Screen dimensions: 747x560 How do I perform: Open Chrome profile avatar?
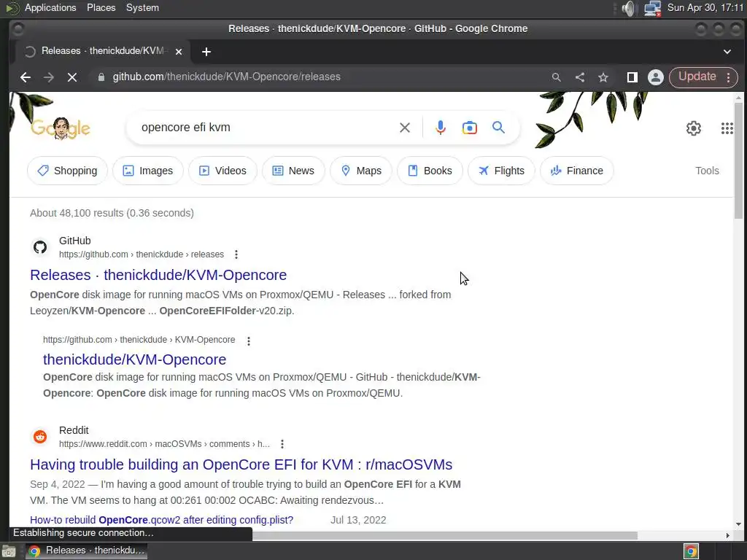click(656, 77)
